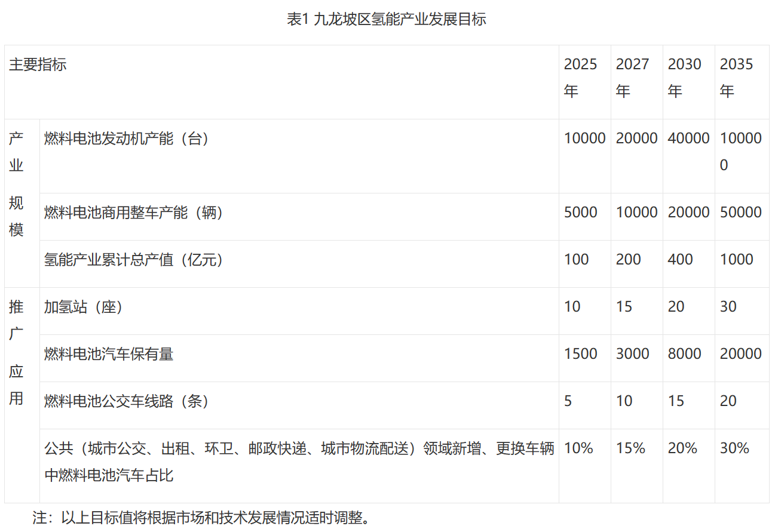Screen dimensions: 775x532
Task: Select the 400 cell in 氢能产业累计总产值 row
Action: click(x=688, y=264)
